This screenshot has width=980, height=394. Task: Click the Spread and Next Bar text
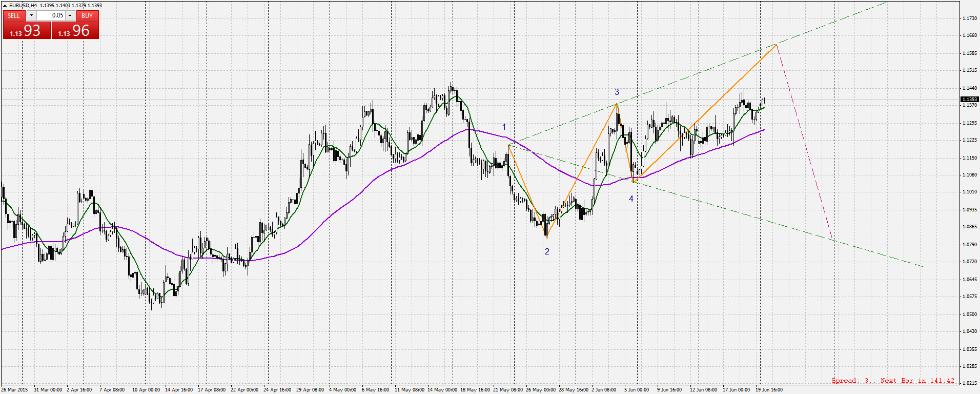coord(893,381)
